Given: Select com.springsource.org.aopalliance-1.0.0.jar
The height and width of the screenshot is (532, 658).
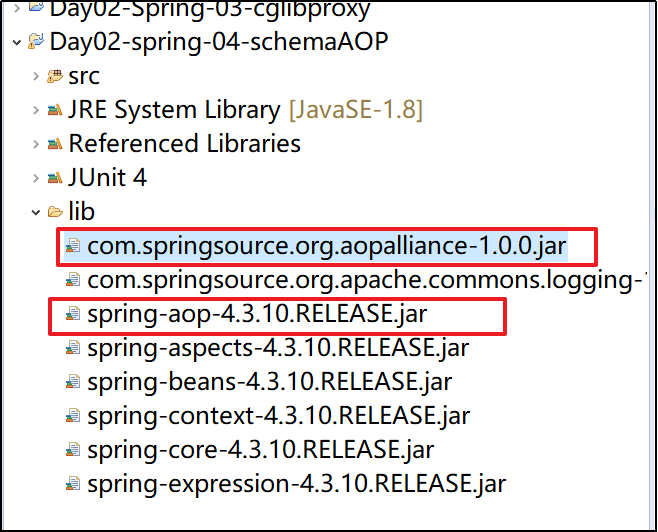Looking at the screenshot, I should point(327,246).
